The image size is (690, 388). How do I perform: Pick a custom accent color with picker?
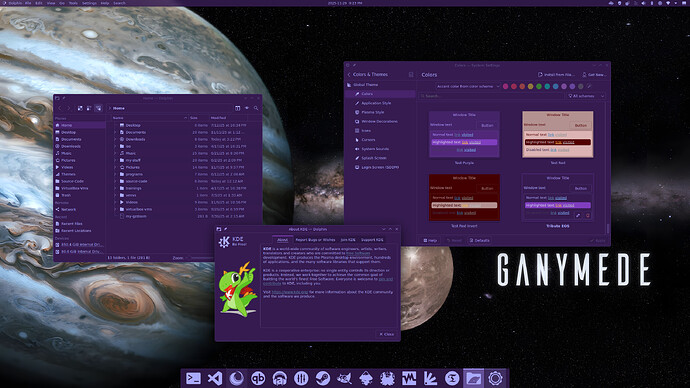[x=589, y=86]
